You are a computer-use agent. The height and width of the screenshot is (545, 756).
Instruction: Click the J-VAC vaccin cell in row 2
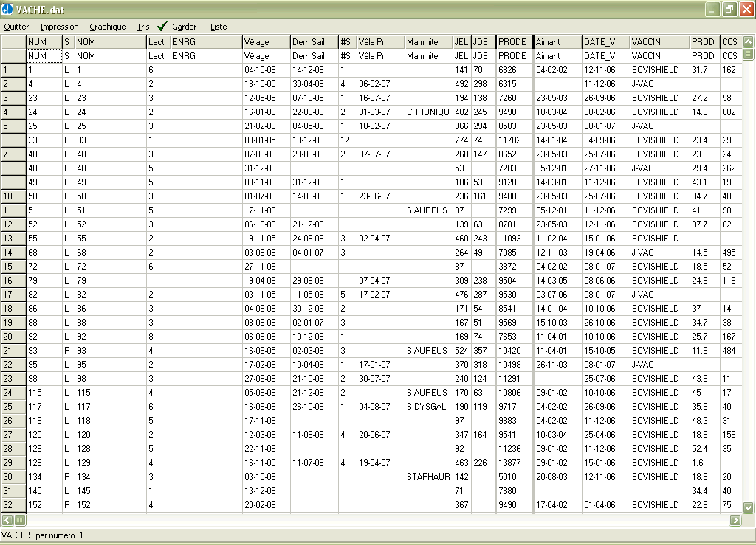tap(659, 84)
